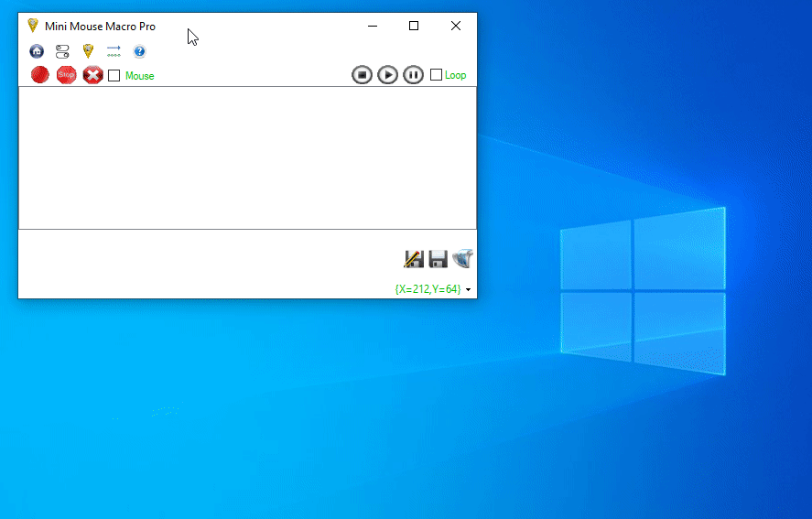The width and height of the screenshot is (812, 519).
Task: Enable the Mouse checkbox
Action: tap(114, 76)
